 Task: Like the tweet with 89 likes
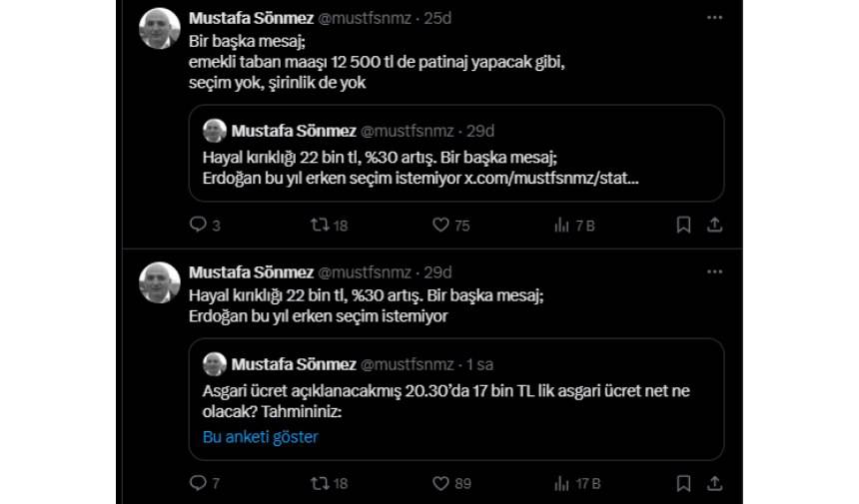pos(440,483)
